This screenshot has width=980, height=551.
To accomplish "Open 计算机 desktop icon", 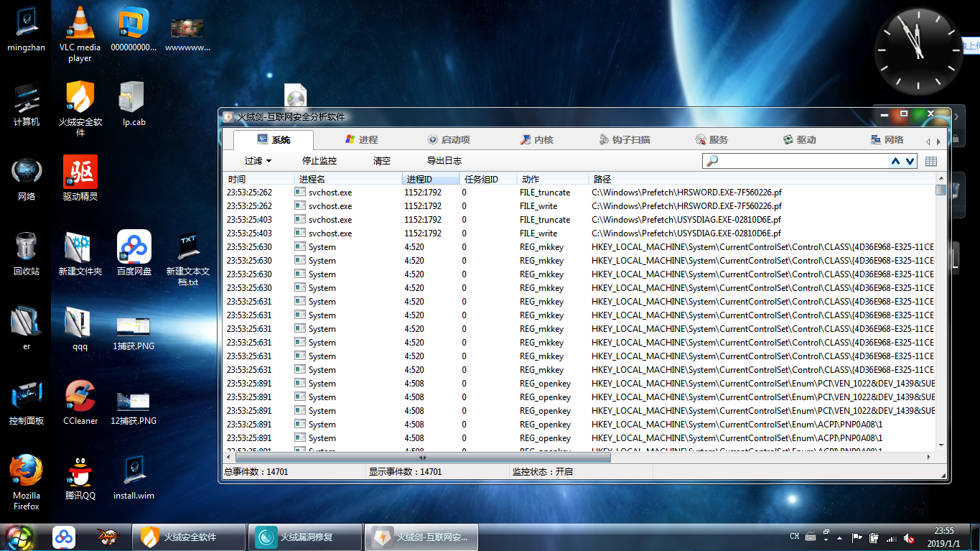I will pos(27,105).
